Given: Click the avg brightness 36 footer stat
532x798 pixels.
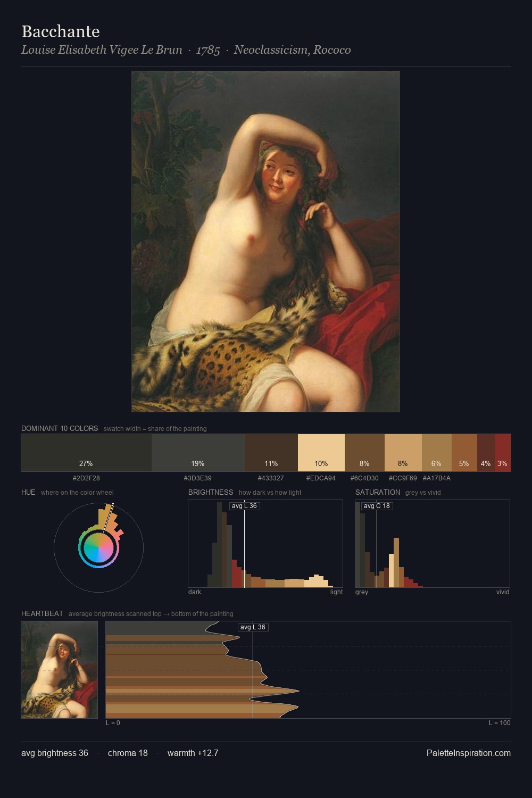Looking at the screenshot, I should coord(55,753).
